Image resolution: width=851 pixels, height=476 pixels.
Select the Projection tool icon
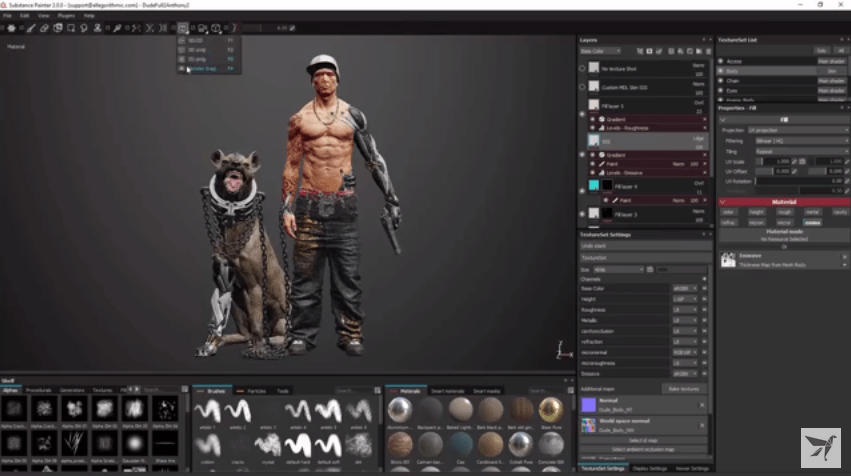coord(58,28)
